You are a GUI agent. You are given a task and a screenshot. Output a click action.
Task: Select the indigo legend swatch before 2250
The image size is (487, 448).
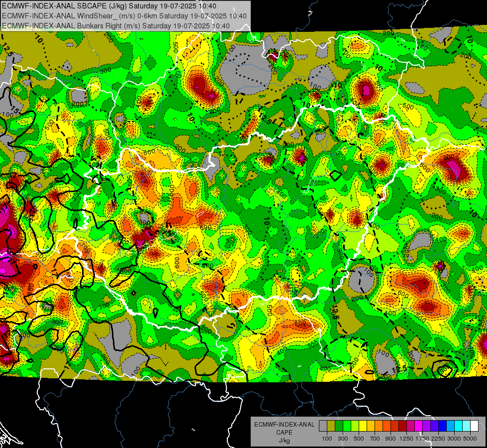pos(434,426)
